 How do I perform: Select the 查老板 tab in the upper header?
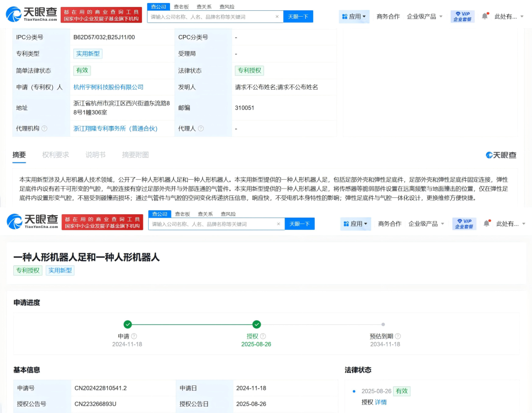point(181,6)
